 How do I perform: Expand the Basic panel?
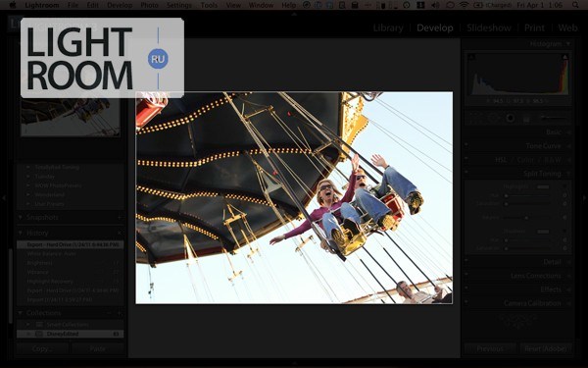pos(568,132)
